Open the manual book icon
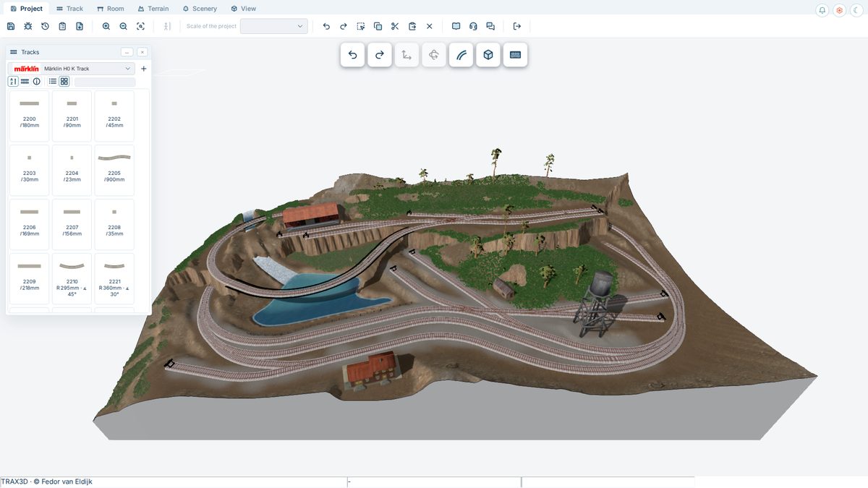The height and width of the screenshot is (488, 868). click(x=456, y=26)
